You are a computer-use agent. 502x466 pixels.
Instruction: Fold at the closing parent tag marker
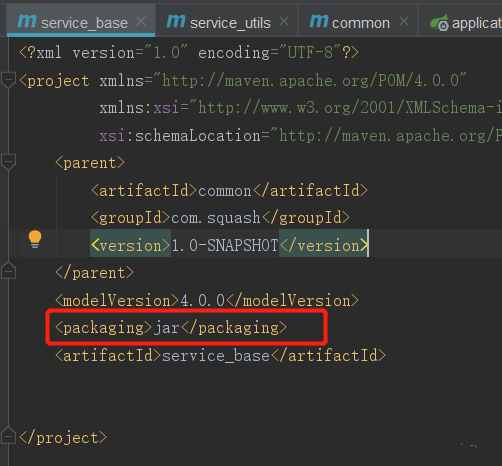pos(8,271)
